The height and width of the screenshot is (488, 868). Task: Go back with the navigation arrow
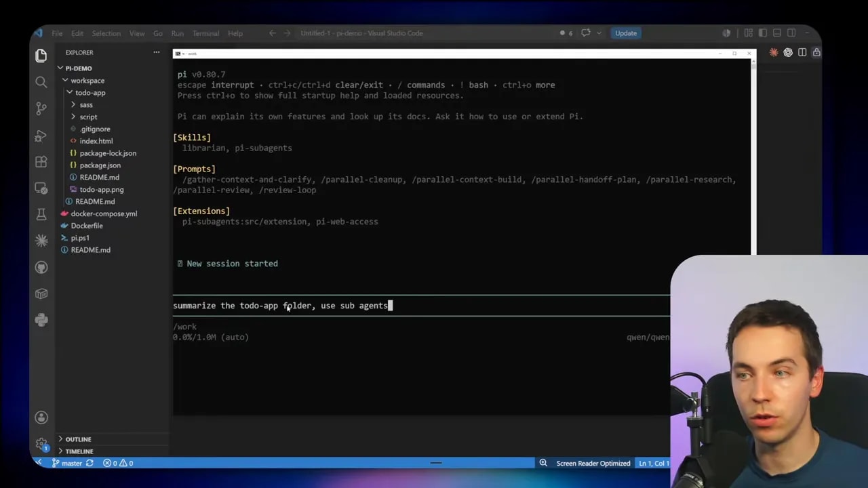point(273,33)
